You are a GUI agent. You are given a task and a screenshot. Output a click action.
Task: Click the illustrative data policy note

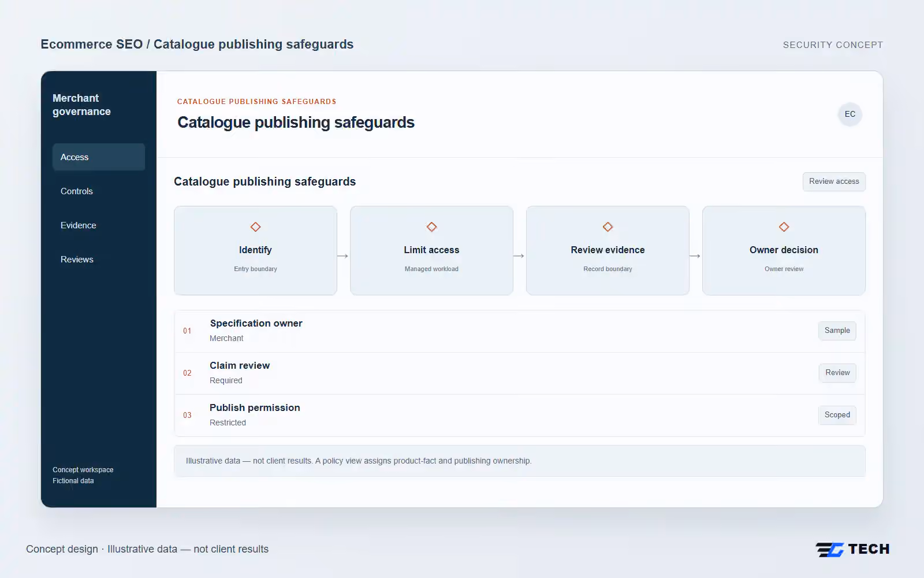pos(520,461)
